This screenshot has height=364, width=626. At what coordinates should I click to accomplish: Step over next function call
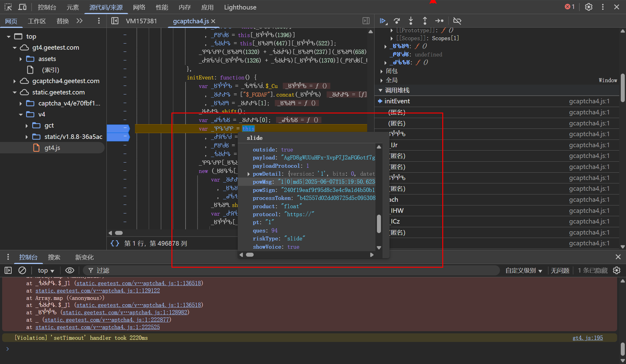397,21
